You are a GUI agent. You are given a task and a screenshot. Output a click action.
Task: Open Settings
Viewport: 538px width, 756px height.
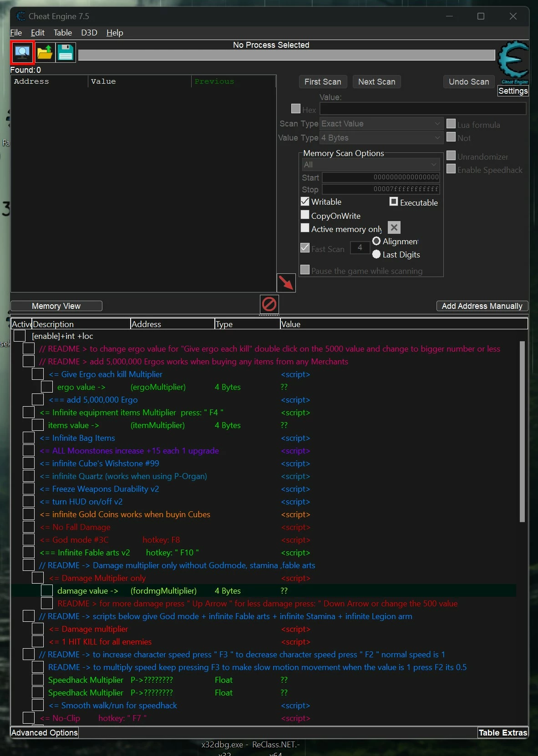513,91
